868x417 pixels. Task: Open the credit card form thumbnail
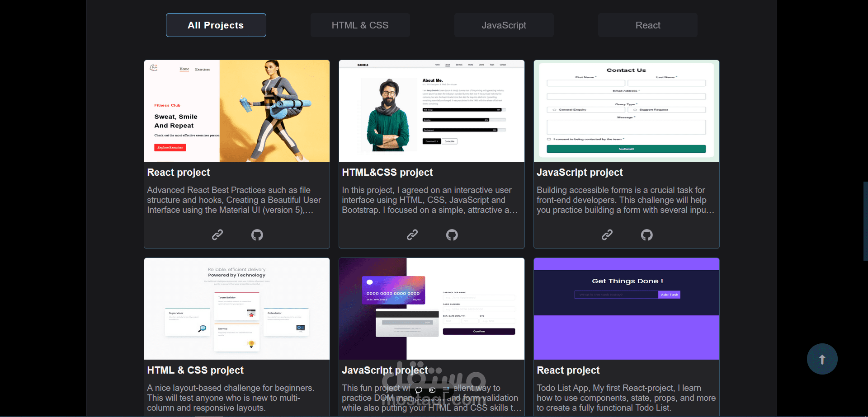tap(432, 309)
